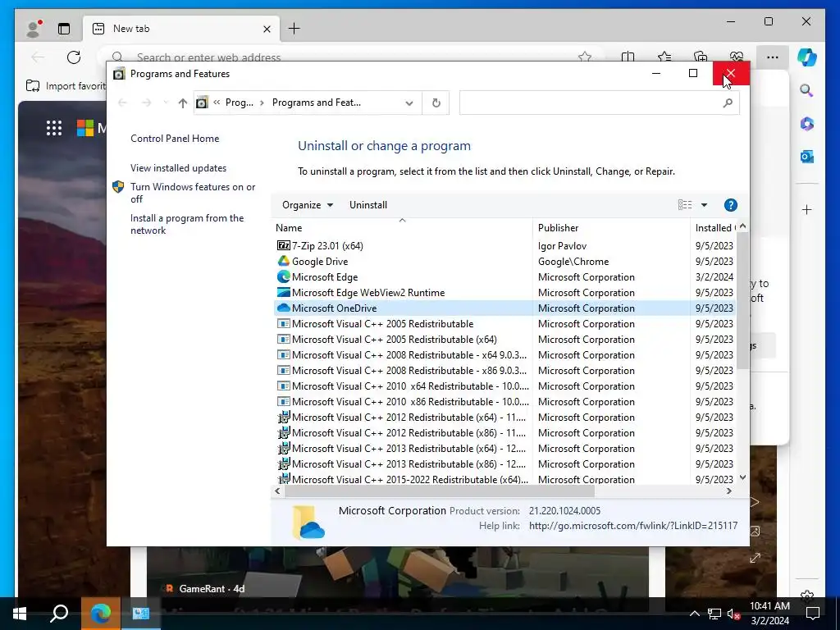Add a new item to Edge sidebar
The height and width of the screenshot is (630, 840).
[807, 209]
